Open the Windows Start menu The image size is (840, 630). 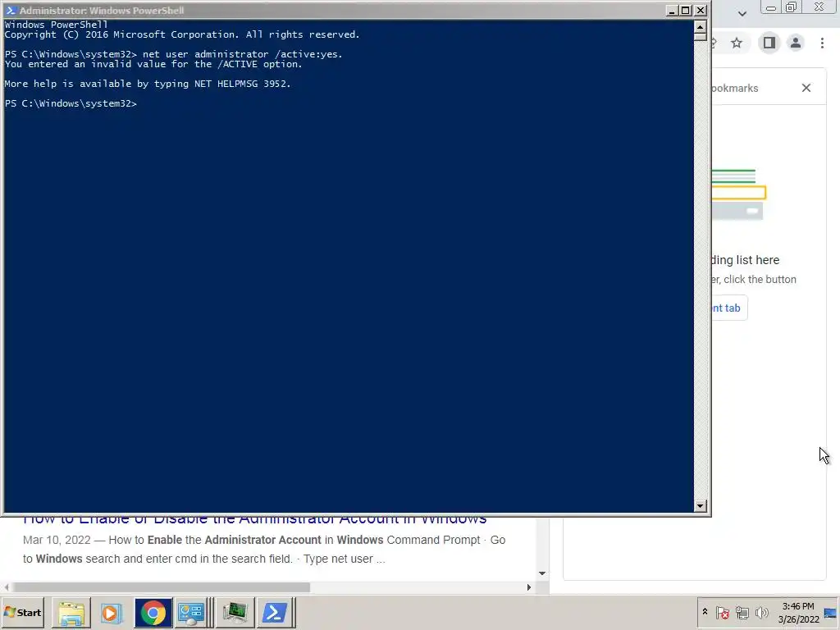[x=22, y=612]
